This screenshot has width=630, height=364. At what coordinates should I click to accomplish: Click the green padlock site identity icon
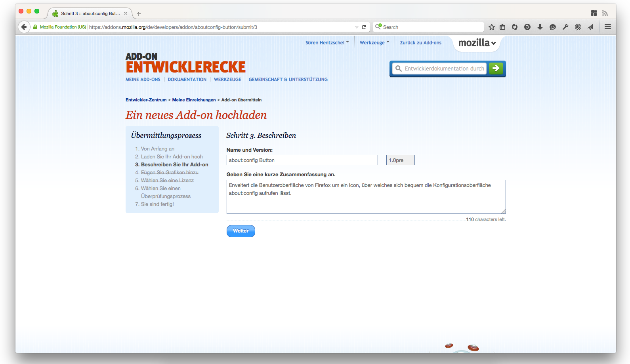tap(35, 27)
